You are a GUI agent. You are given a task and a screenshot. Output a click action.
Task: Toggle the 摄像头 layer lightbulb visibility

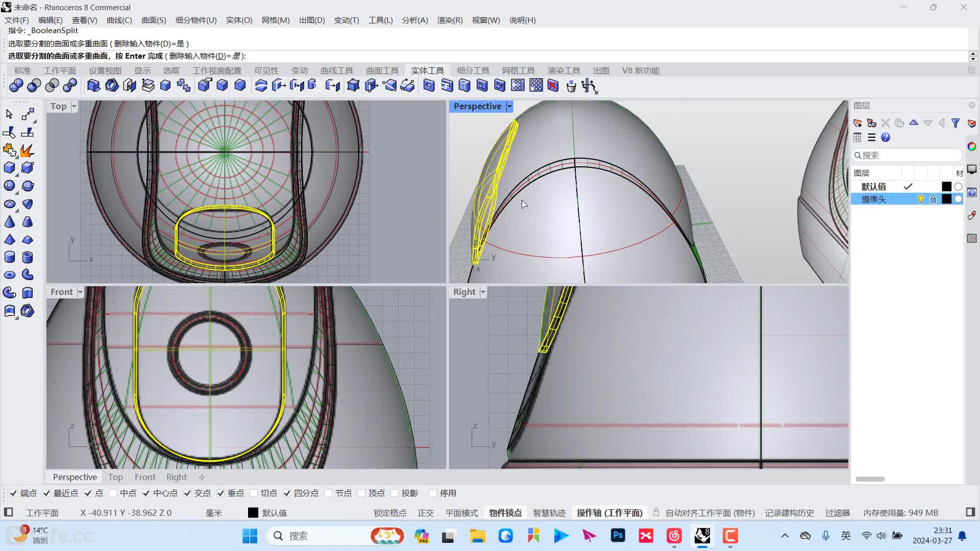point(921,199)
